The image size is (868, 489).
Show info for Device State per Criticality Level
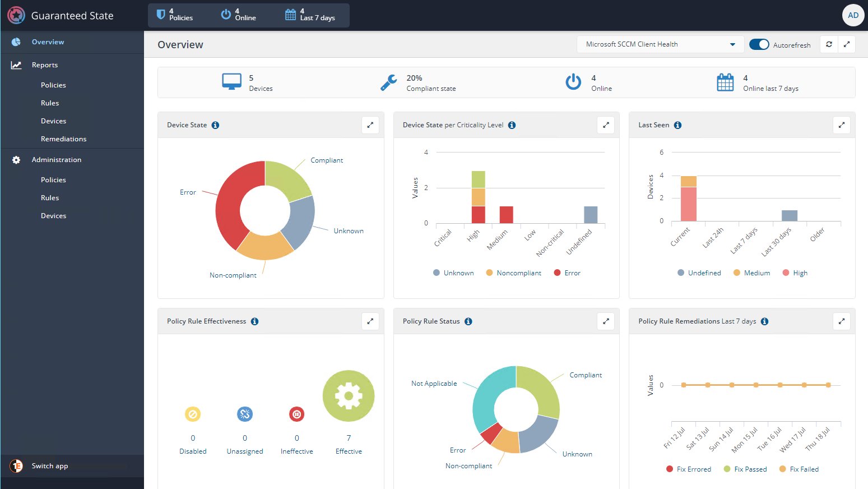(x=512, y=125)
